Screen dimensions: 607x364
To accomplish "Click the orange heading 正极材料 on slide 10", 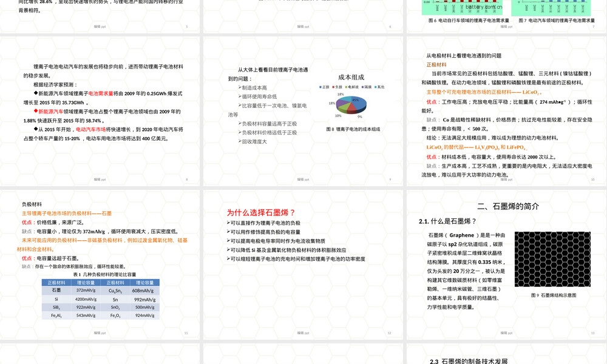I will (436, 64).
